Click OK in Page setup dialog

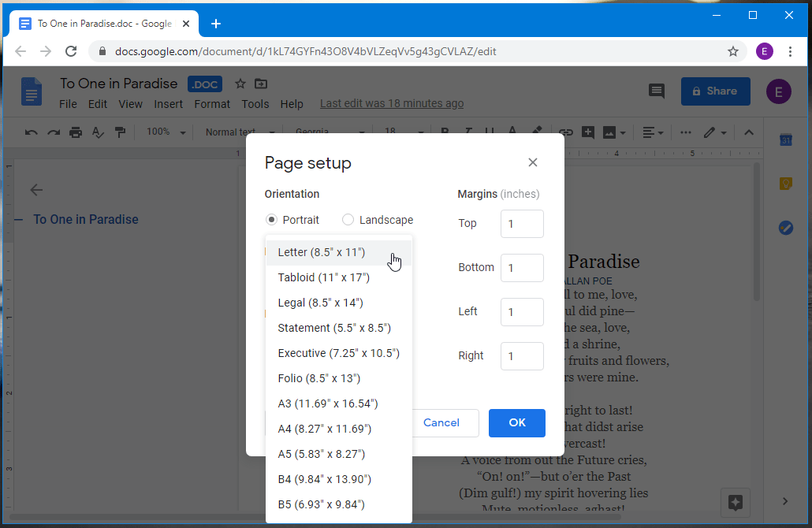pos(517,423)
